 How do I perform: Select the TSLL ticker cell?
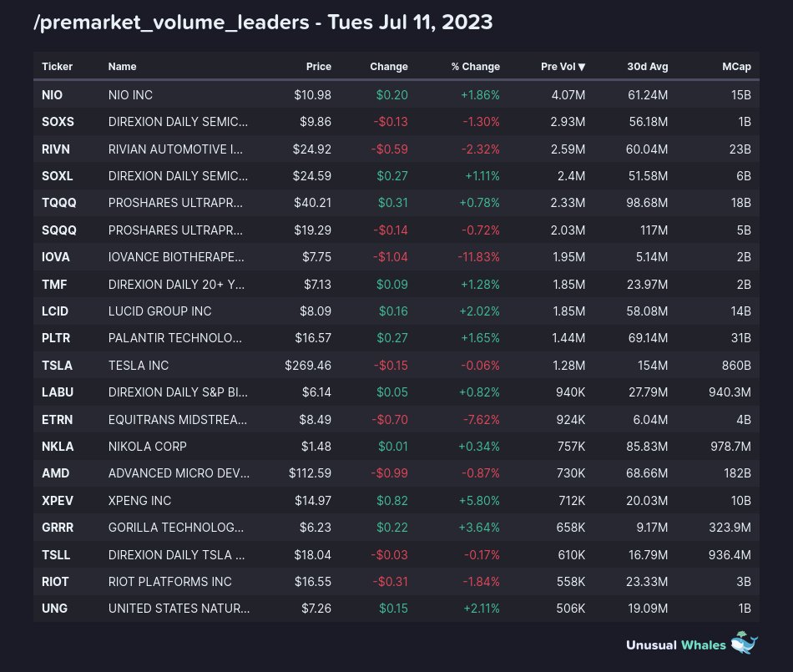tap(56, 554)
